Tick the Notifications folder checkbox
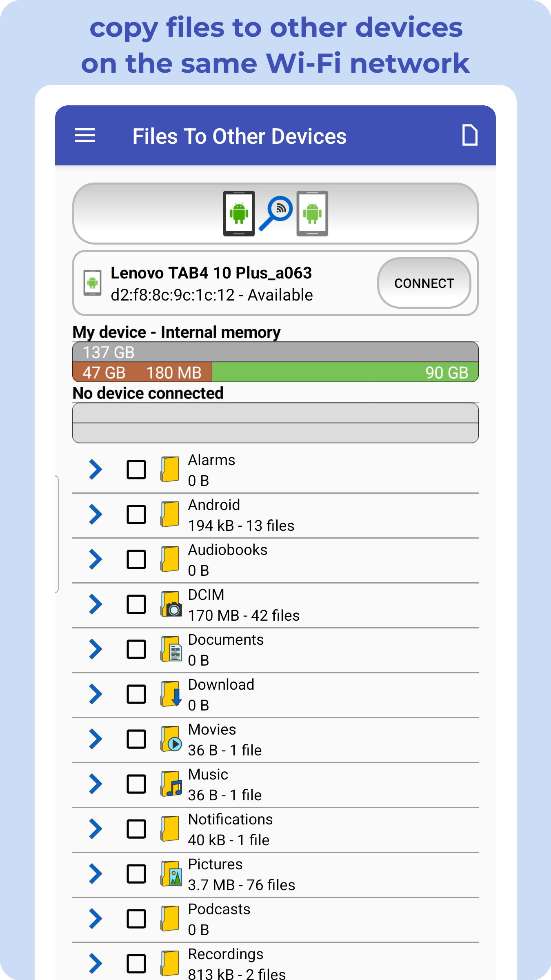This screenshot has width=551, height=980. [136, 829]
